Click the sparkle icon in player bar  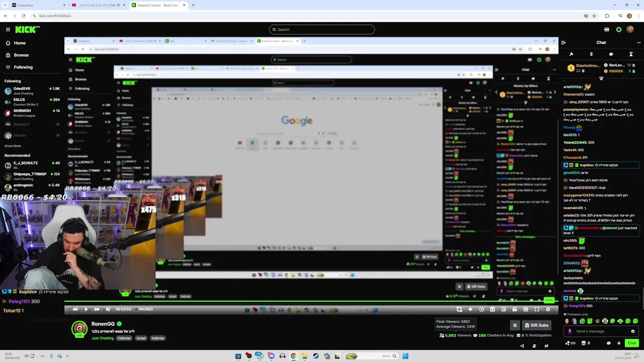(470, 309)
